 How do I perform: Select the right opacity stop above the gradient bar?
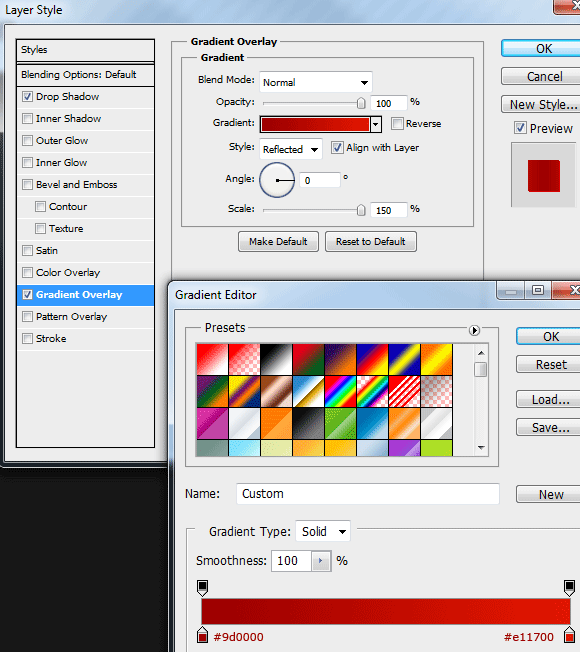569,588
